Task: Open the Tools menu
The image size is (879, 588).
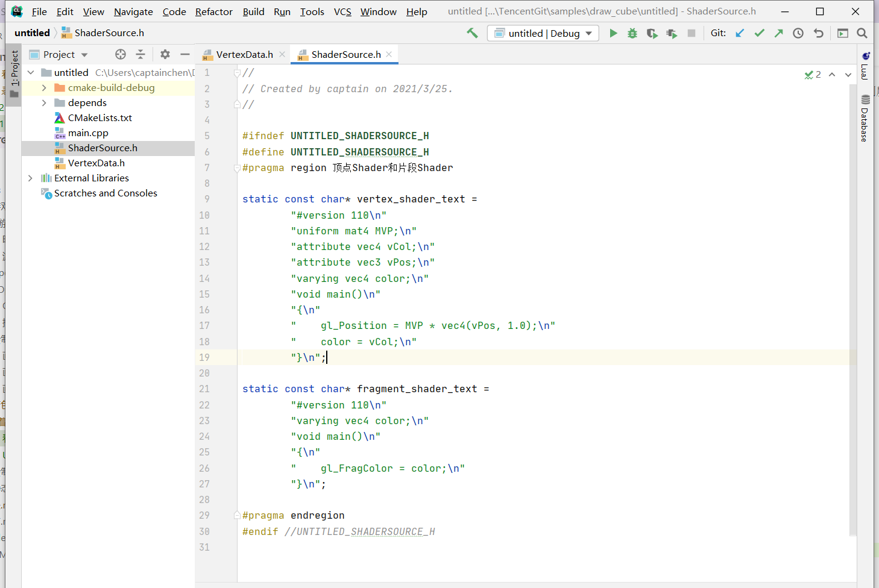Action: [312, 11]
